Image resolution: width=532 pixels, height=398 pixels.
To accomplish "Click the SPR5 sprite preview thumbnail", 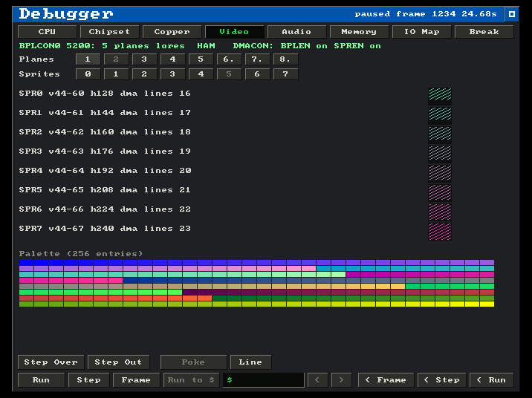I will pos(440,193).
